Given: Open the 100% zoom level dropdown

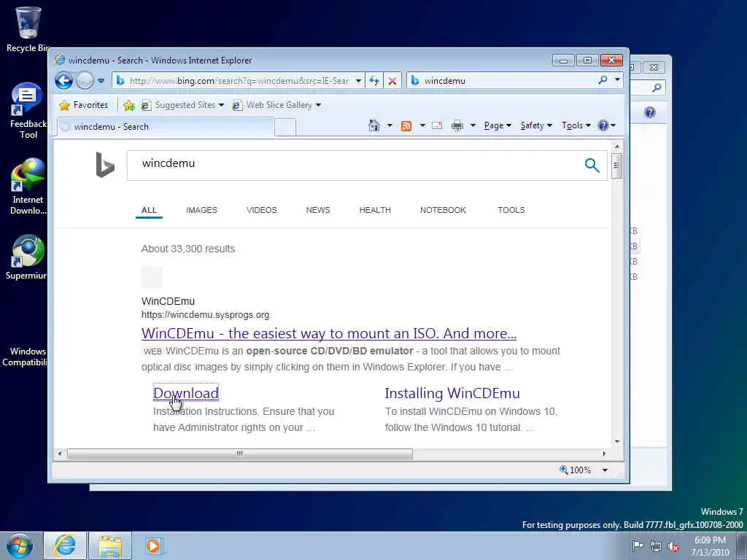Looking at the screenshot, I should point(605,470).
